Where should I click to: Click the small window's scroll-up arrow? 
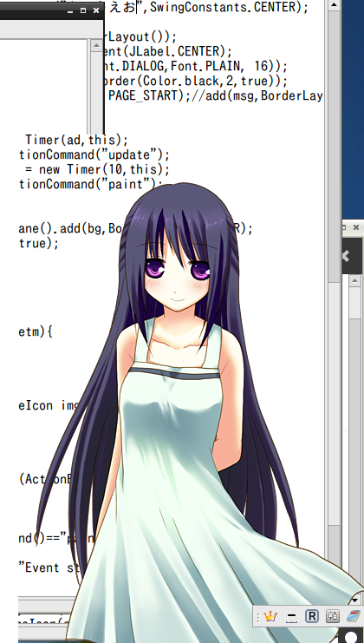point(96,45)
